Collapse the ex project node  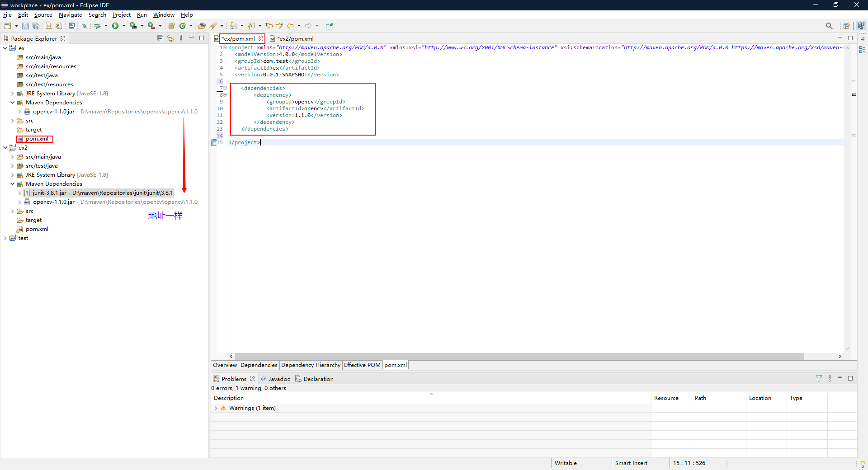[5, 48]
